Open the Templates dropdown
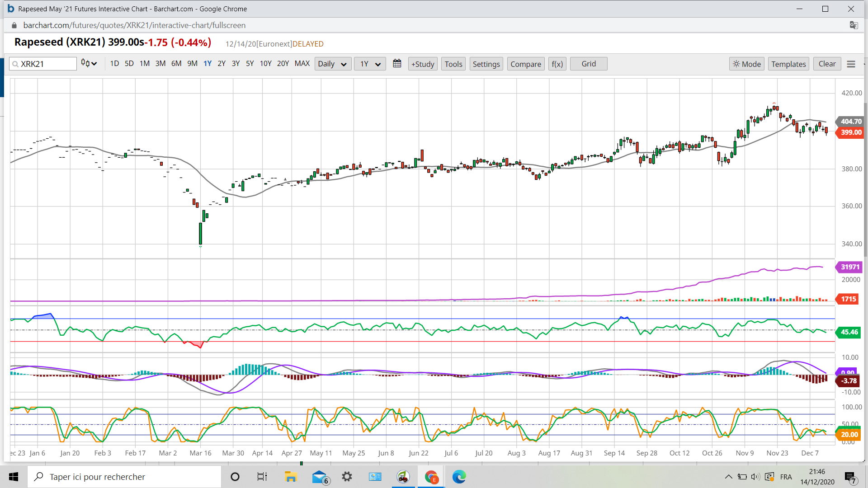 (788, 64)
